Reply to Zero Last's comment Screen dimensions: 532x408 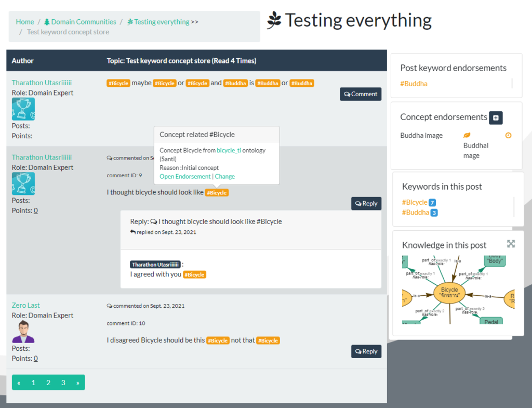pyautogui.click(x=366, y=351)
